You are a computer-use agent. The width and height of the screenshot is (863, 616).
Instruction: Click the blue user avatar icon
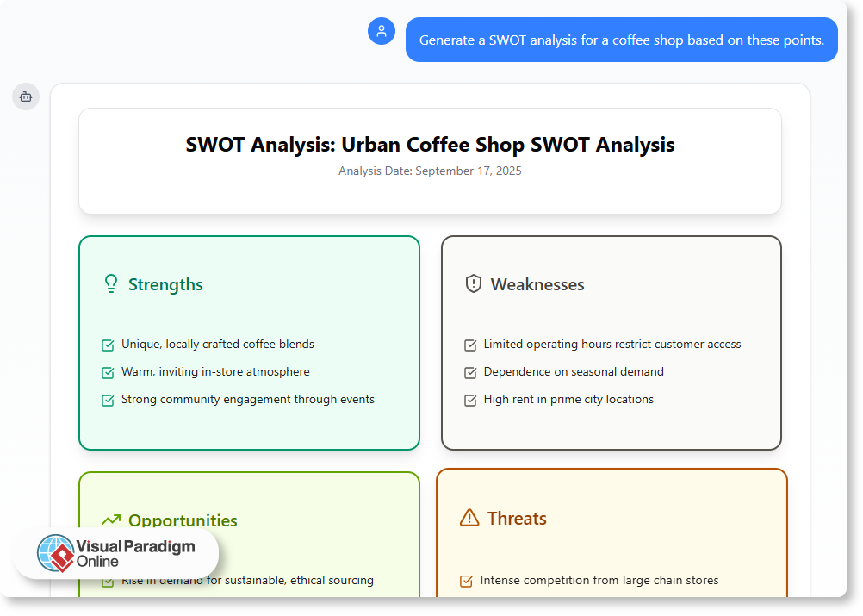coord(382,31)
